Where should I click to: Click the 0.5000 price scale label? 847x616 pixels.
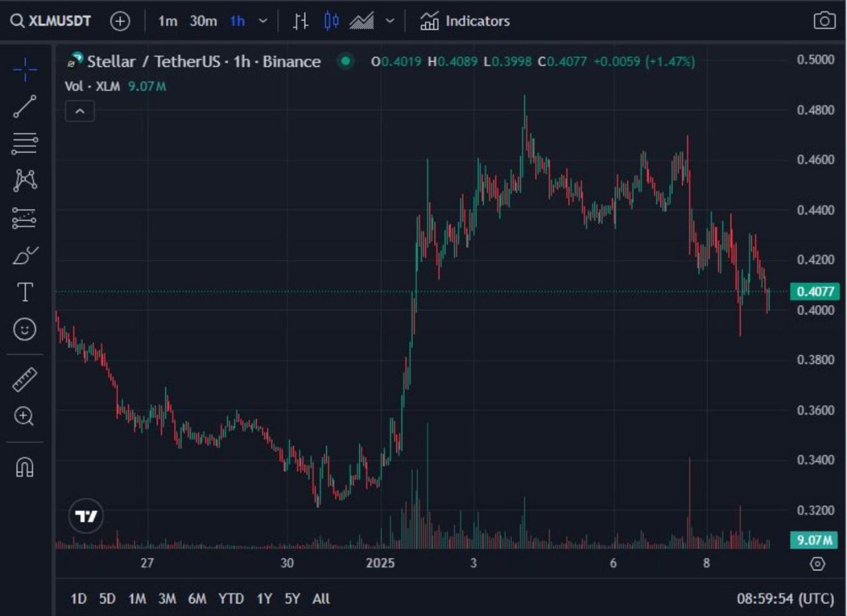[815, 60]
